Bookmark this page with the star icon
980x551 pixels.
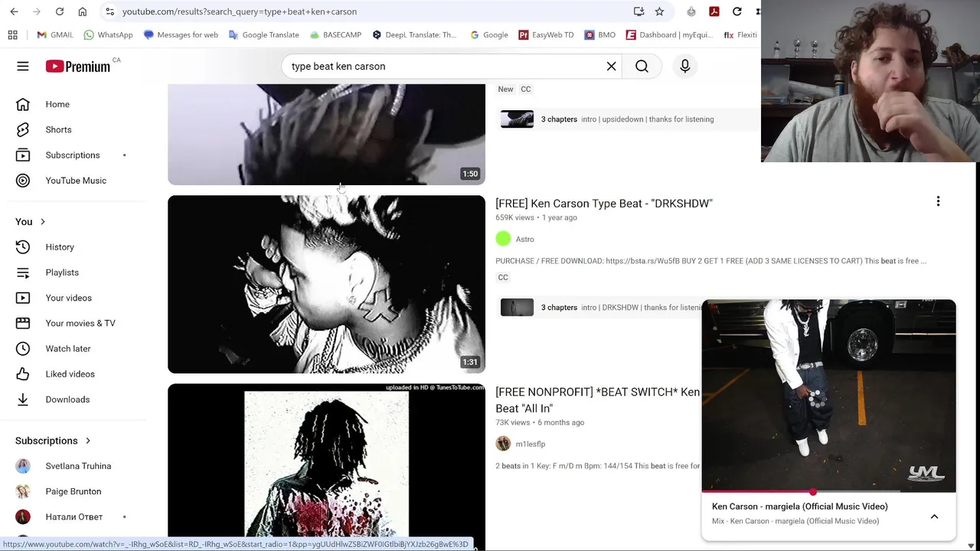tap(659, 11)
